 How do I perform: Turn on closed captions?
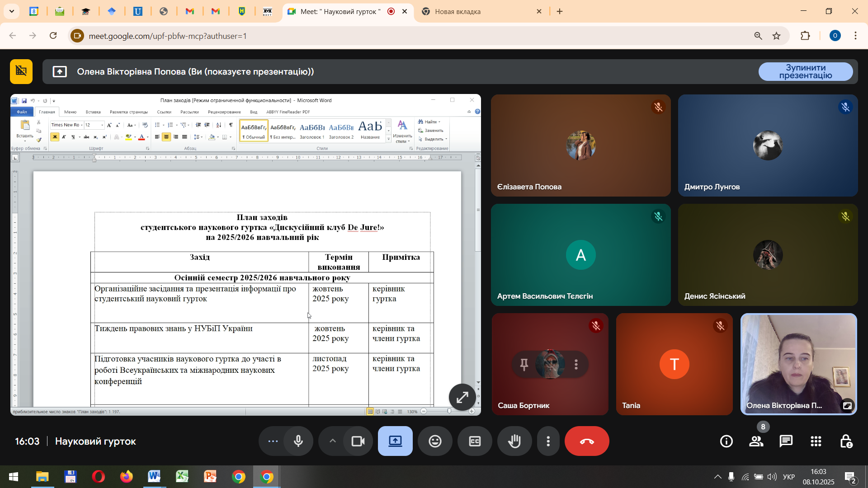click(x=475, y=441)
